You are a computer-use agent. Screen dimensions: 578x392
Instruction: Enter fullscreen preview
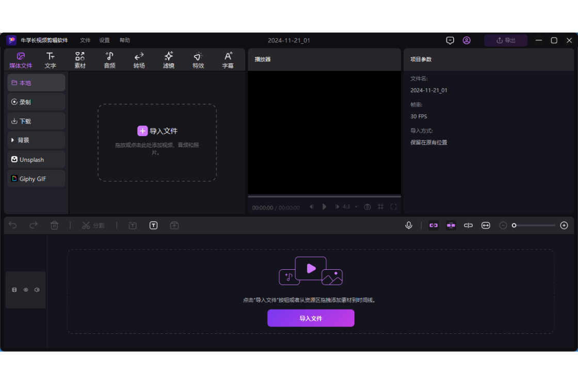tap(394, 207)
